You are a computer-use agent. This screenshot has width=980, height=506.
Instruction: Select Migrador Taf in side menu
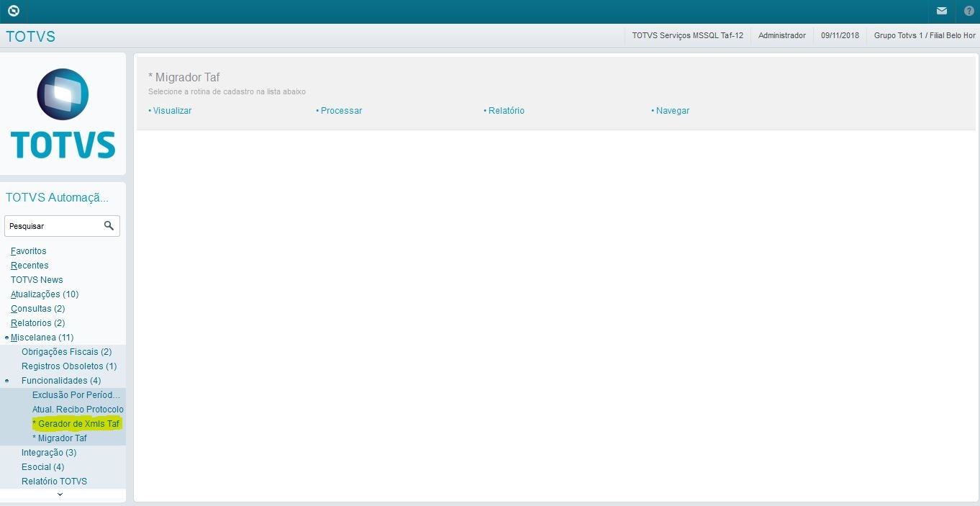tap(59, 438)
